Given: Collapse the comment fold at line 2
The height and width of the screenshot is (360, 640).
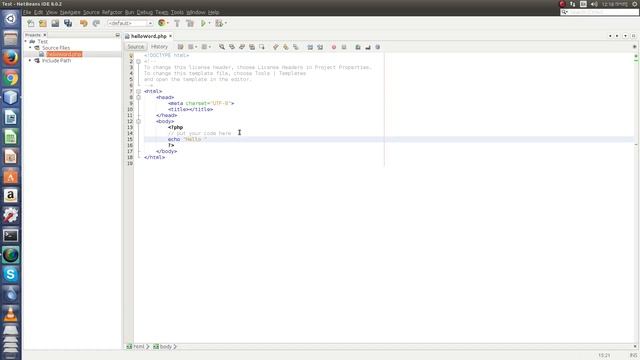Looking at the screenshot, I should [138, 61].
